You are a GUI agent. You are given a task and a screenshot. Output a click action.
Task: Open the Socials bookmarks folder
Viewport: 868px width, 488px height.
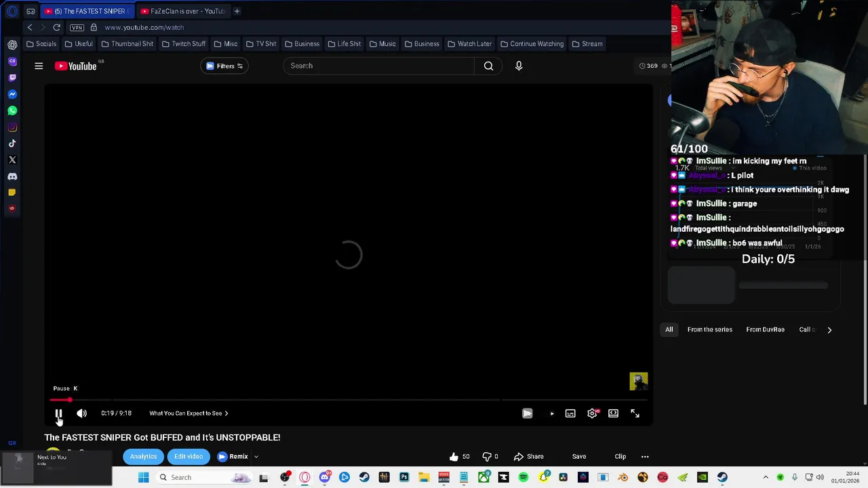(41, 44)
